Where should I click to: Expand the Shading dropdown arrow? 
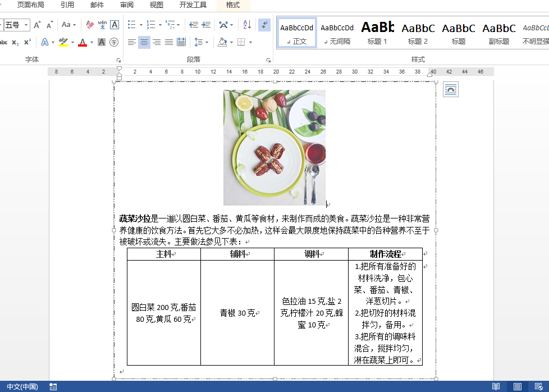click(231, 42)
